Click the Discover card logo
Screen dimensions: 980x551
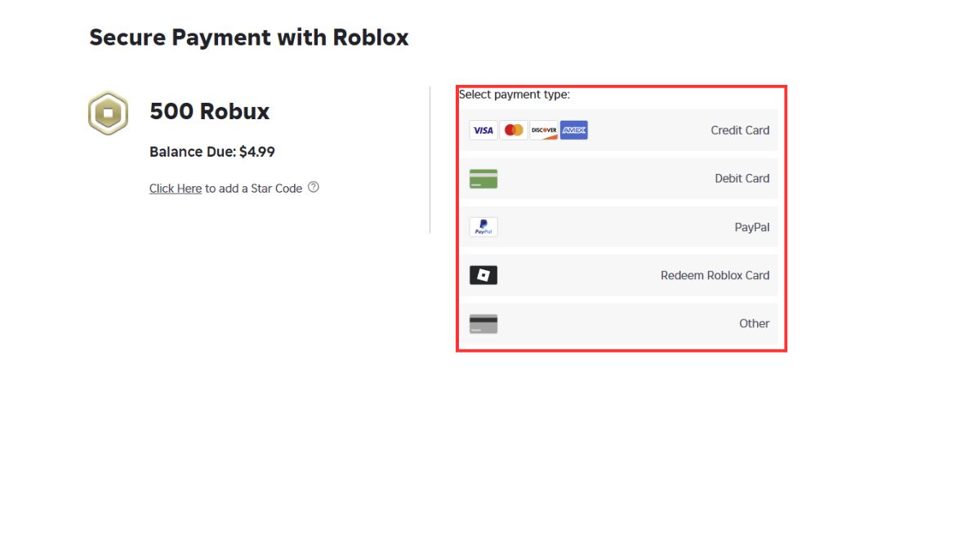[544, 130]
